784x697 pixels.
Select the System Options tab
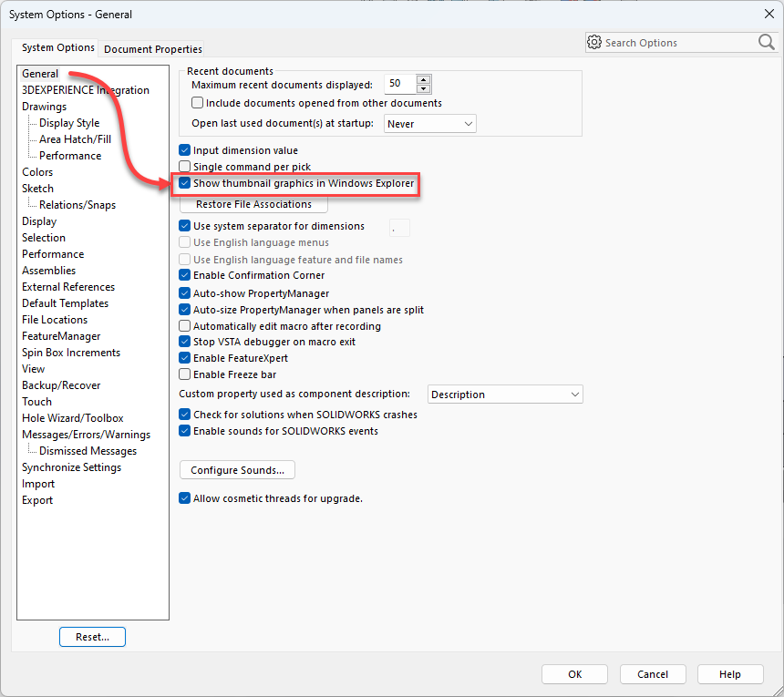(x=58, y=47)
